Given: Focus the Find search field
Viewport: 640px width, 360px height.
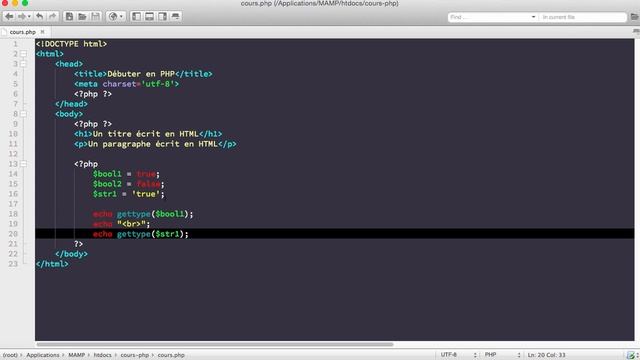Looking at the screenshot, I should 489,17.
